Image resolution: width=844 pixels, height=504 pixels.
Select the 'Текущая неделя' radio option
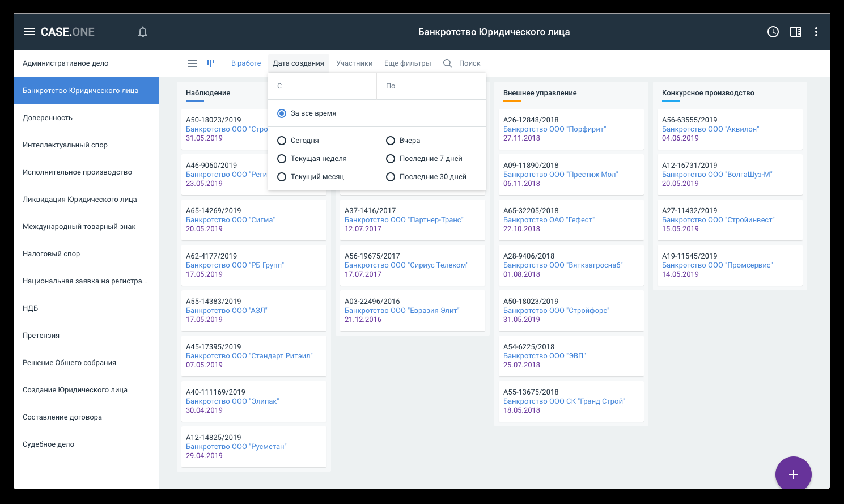point(282,159)
